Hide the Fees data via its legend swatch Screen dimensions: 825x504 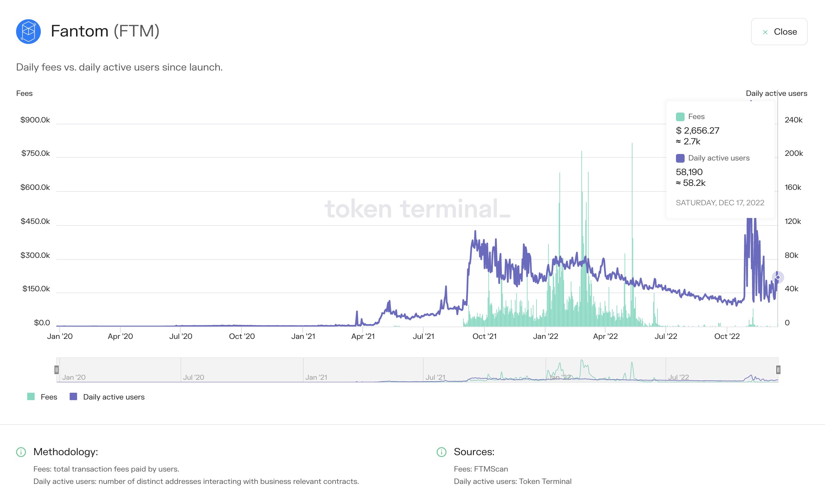(x=31, y=396)
